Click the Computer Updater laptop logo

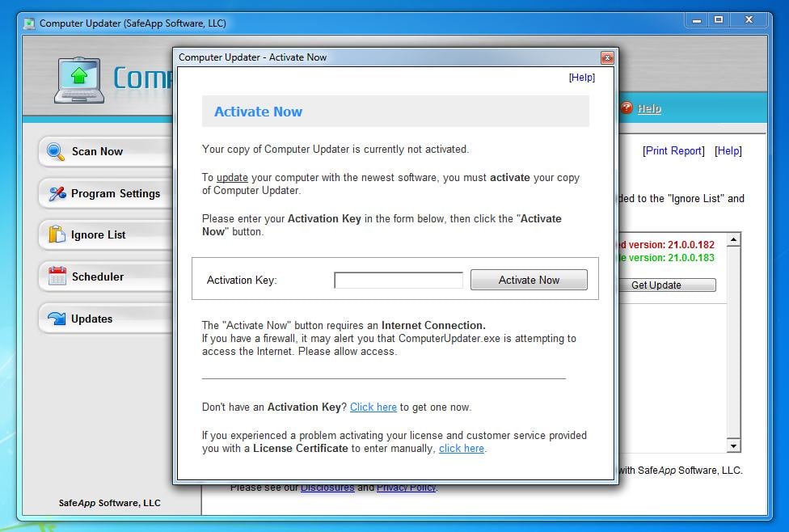coord(79,81)
